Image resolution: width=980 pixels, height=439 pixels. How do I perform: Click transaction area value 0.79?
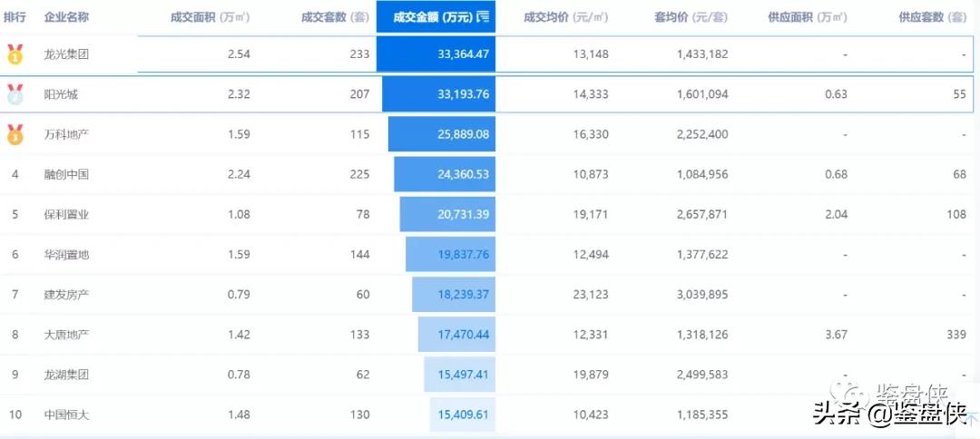(x=239, y=294)
